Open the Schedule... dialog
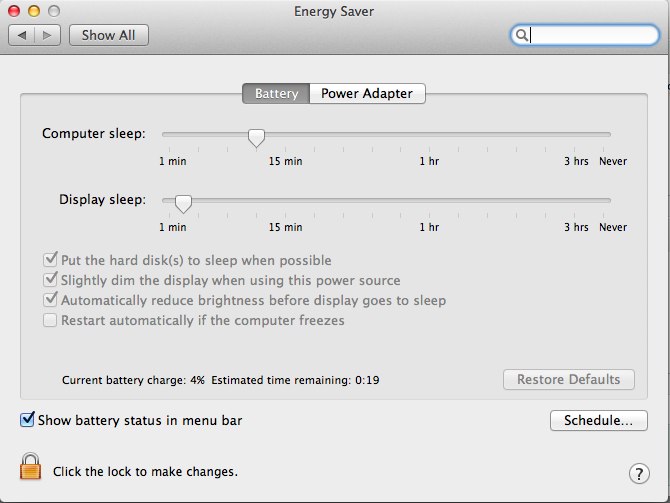 click(x=599, y=421)
